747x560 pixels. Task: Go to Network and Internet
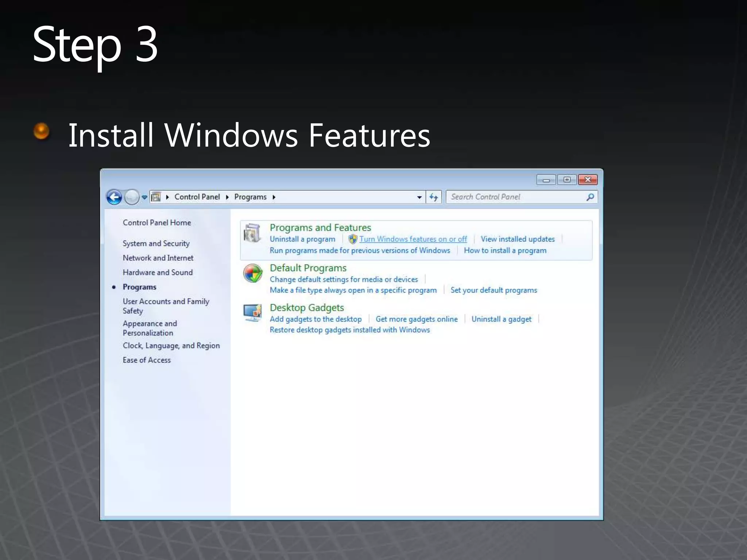coord(158,258)
